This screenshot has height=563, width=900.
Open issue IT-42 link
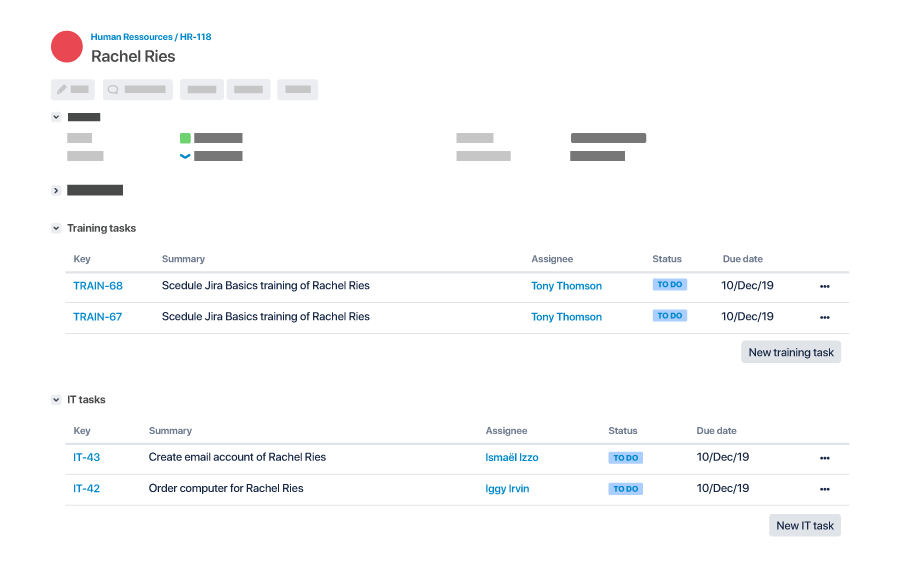point(86,488)
